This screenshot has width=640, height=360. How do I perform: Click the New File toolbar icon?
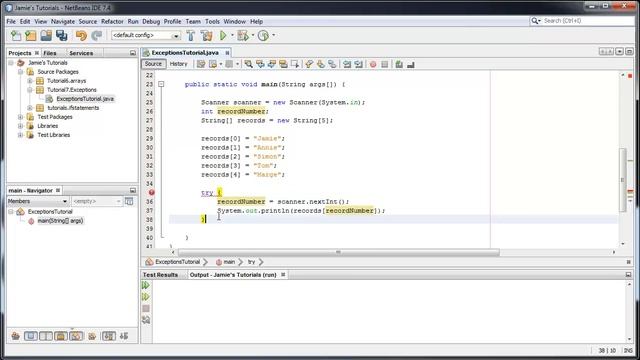tap(16, 36)
